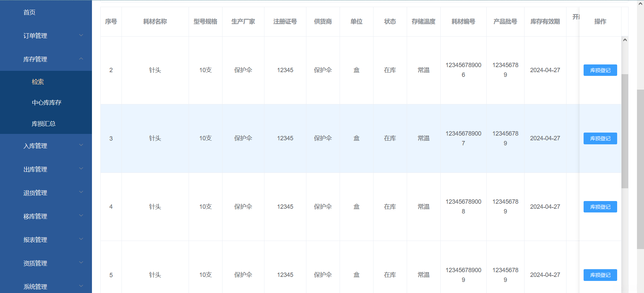Click the 单位 column header
This screenshot has height=293, width=644.
click(x=356, y=21)
